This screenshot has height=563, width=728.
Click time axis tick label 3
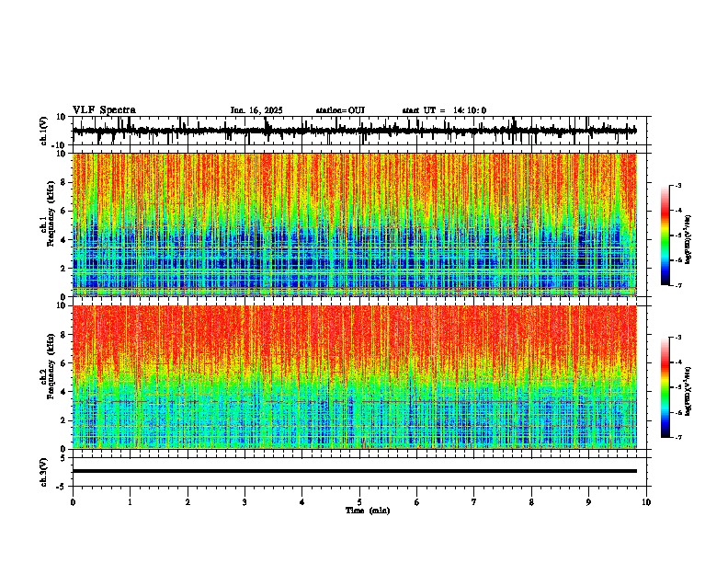(x=245, y=502)
